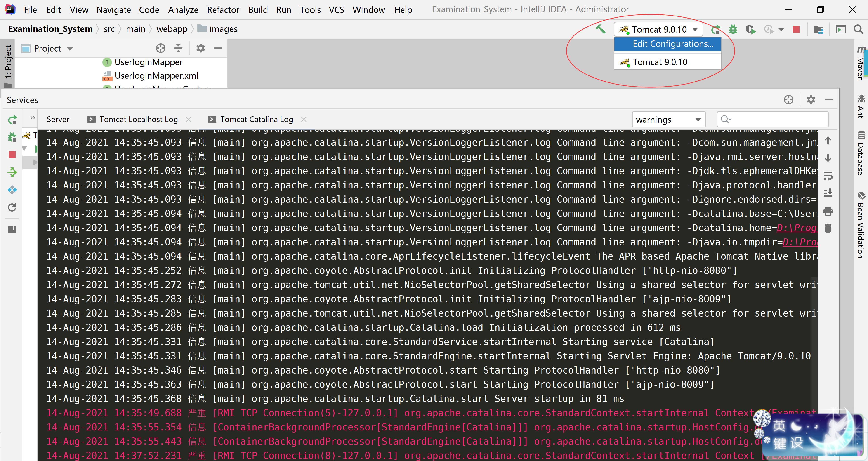
Task: Click the Debug bug icon in toolbar
Action: 733,29
